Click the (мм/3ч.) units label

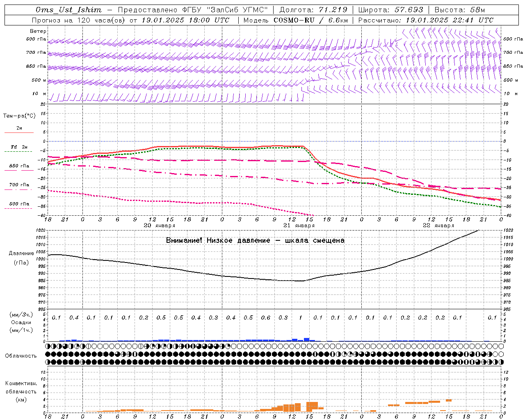coord(21,315)
